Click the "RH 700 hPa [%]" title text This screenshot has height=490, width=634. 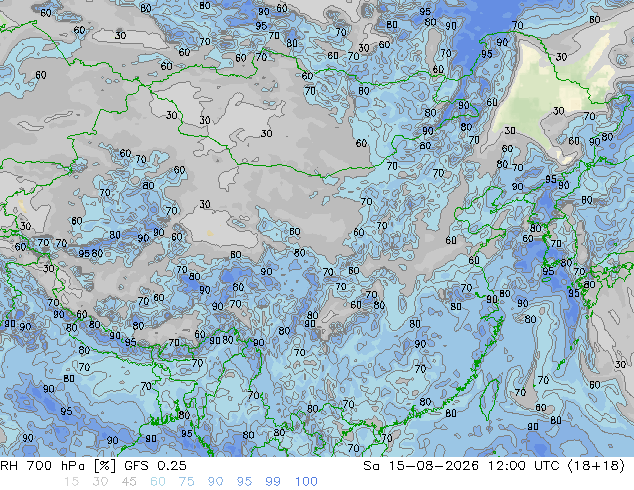point(58,466)
